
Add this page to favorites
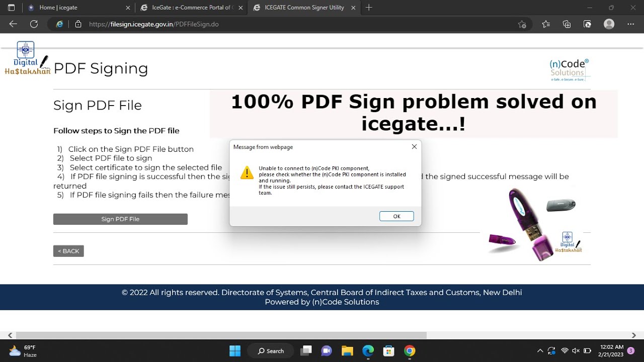[x=522, y=24]
